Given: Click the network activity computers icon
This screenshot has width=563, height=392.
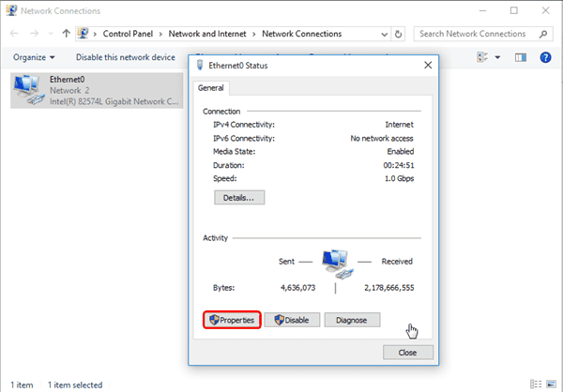Looking at the screenshot, I should [x=337, y=264].
